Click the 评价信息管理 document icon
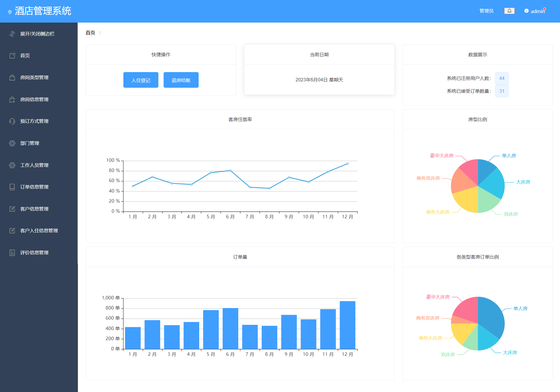Viewport: 560px width, 392px height. pos(12,253)
